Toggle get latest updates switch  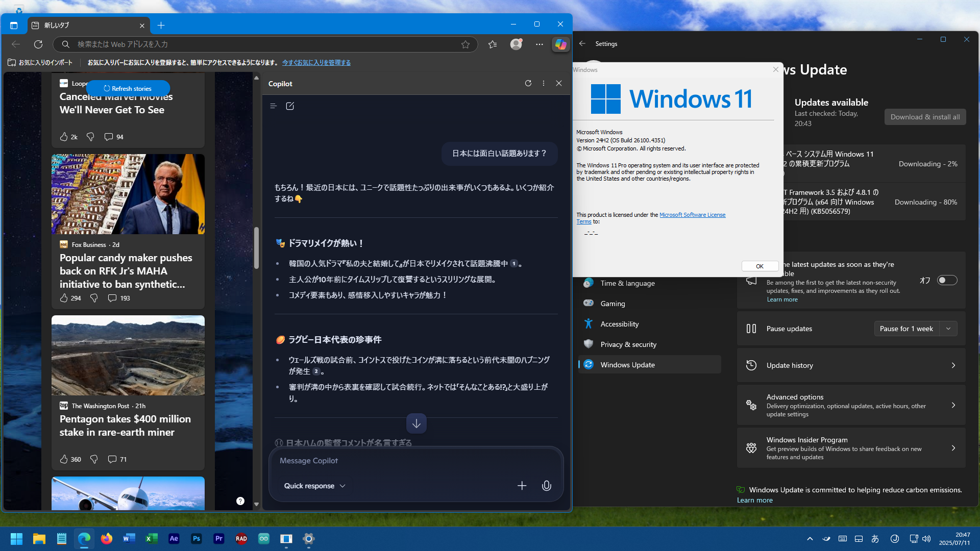[x=947, y=280]
